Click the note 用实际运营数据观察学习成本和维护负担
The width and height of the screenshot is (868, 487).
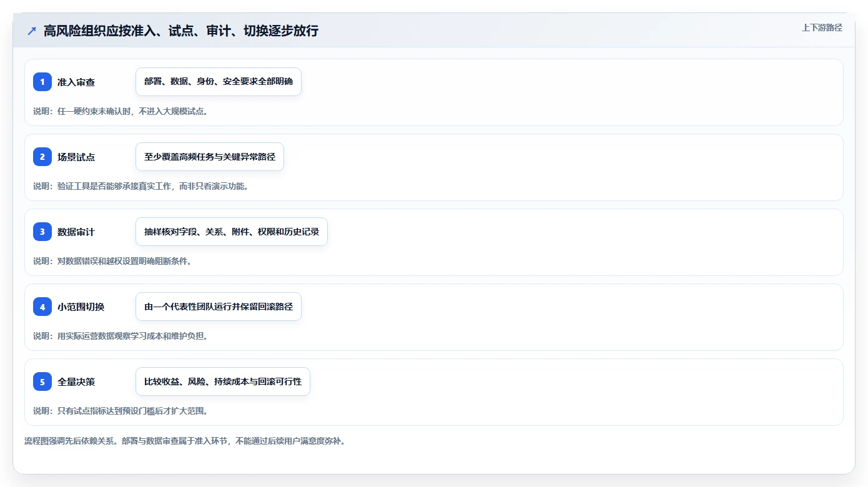click(x=121, y=336)
